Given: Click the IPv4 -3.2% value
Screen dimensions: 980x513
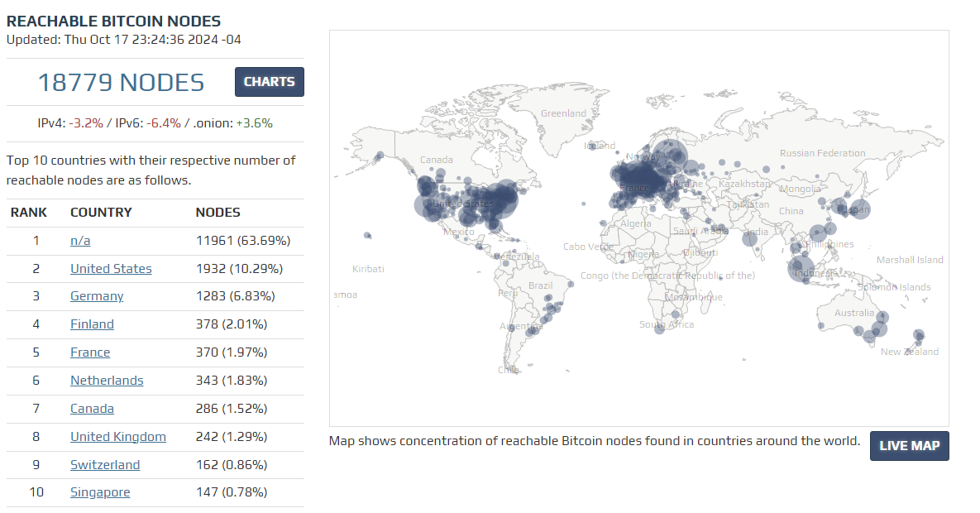Looking at the screenshot, I should [x=86, y=124].
